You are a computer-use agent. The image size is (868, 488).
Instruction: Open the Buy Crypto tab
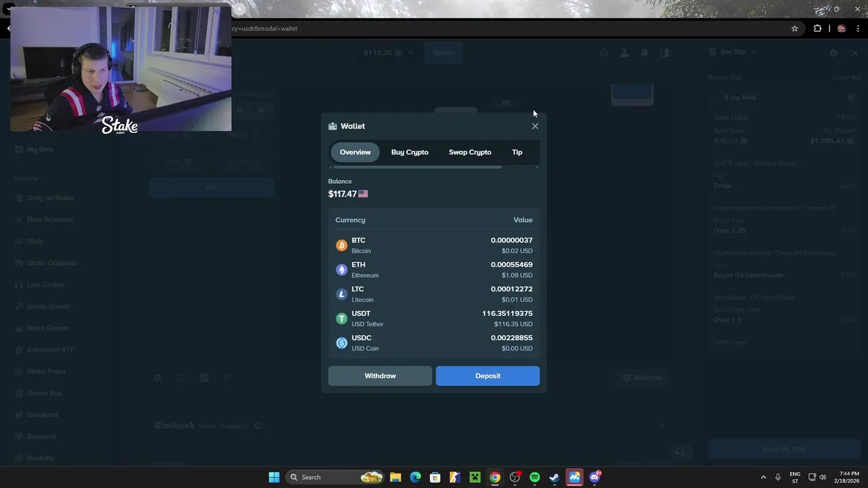coord(410,152)
